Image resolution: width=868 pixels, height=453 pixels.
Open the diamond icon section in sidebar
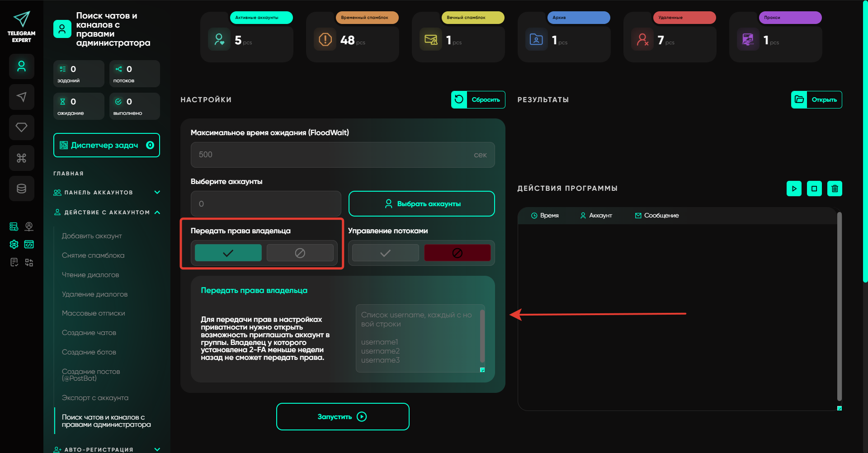click(21, 127)
